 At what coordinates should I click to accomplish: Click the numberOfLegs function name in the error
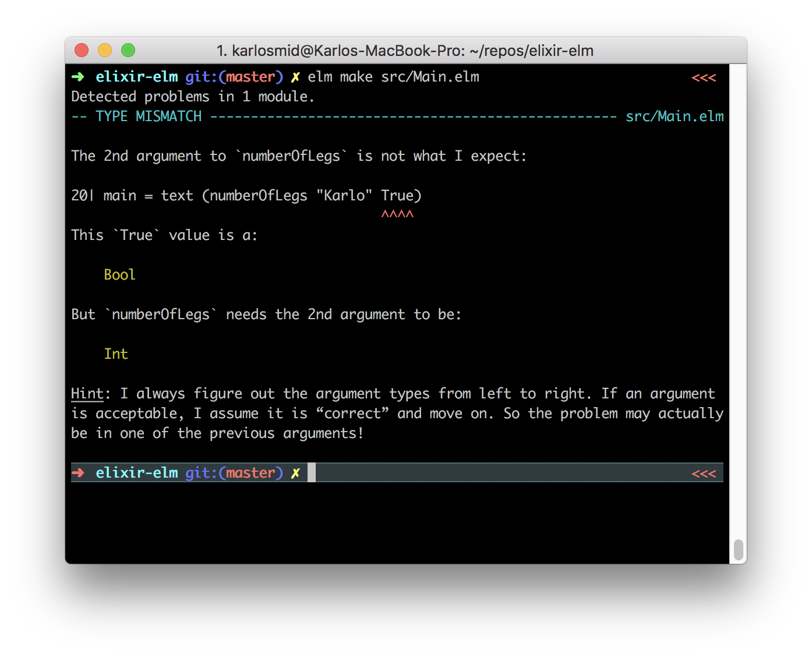pos(291,156)
